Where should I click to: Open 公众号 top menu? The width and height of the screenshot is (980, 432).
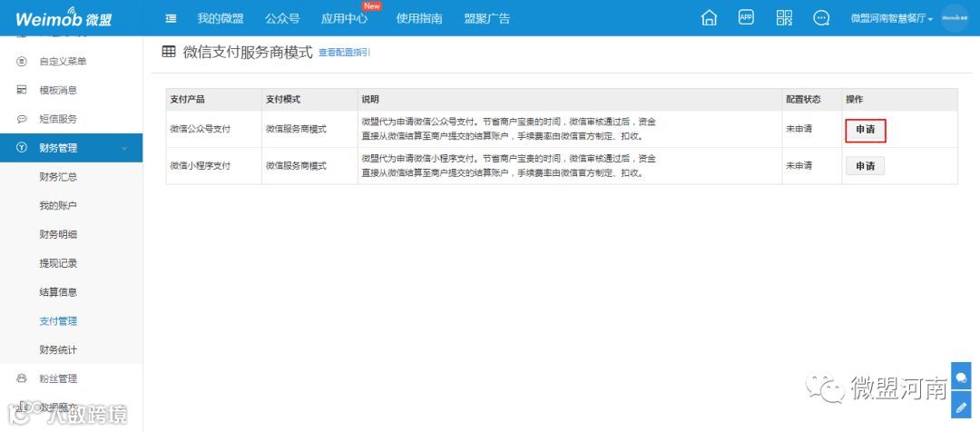pos(282,18)
